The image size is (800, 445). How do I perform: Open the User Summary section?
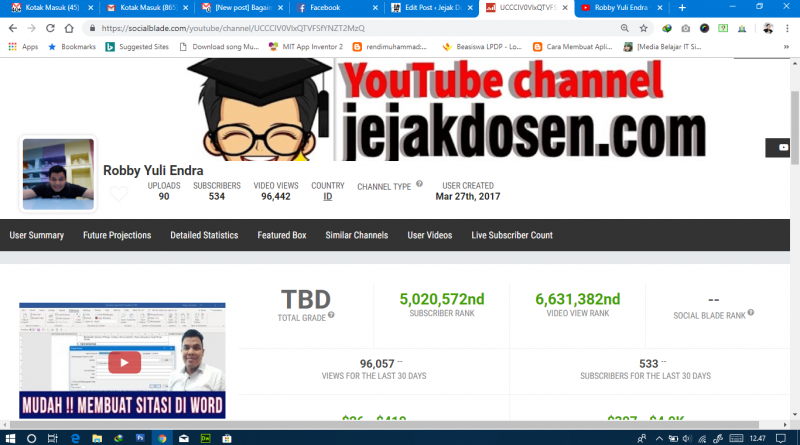click(x=37, y=235)
